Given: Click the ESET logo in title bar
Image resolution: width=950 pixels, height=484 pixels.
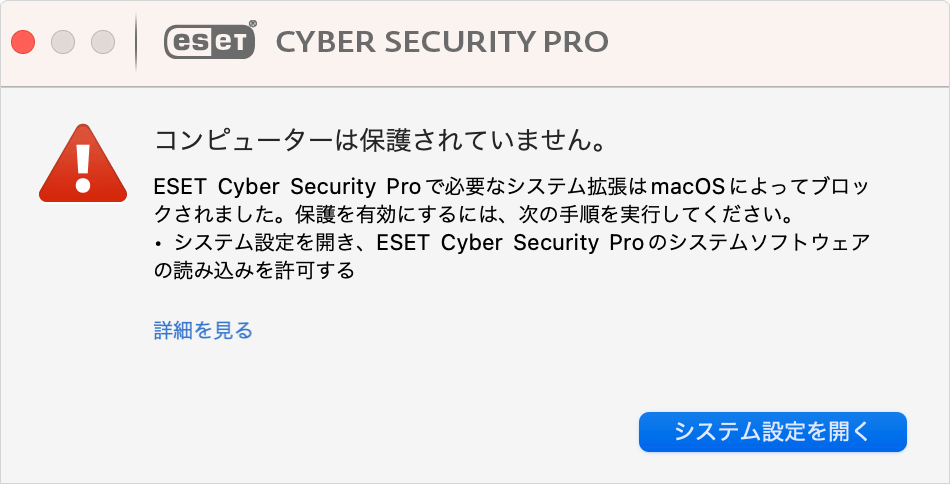Looking at the screenshot, I should click(209, 42).
